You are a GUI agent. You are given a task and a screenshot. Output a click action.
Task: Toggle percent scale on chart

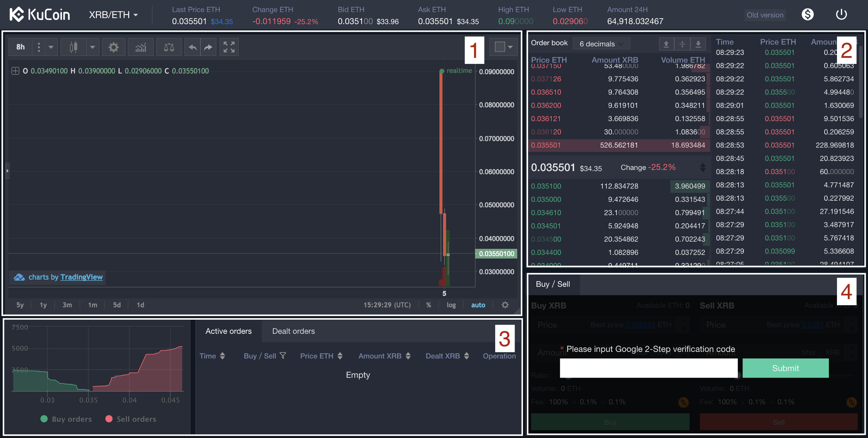(429, 305)
